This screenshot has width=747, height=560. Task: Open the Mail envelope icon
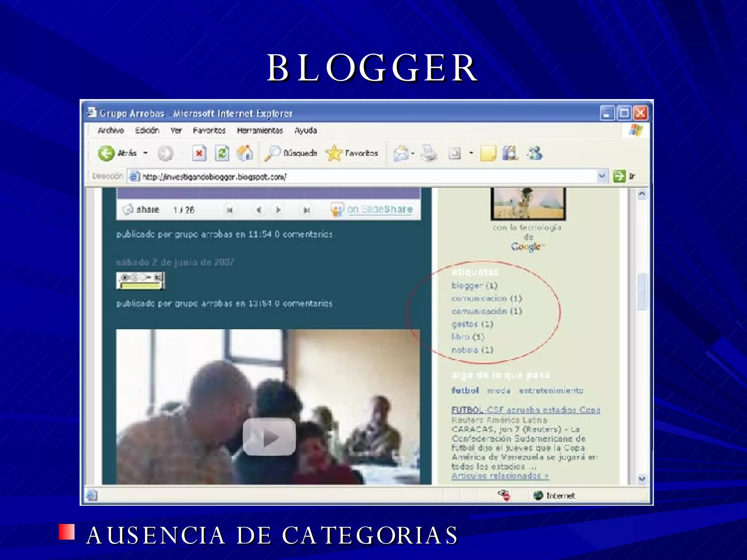pyautogui.click(x=401, y=153)
